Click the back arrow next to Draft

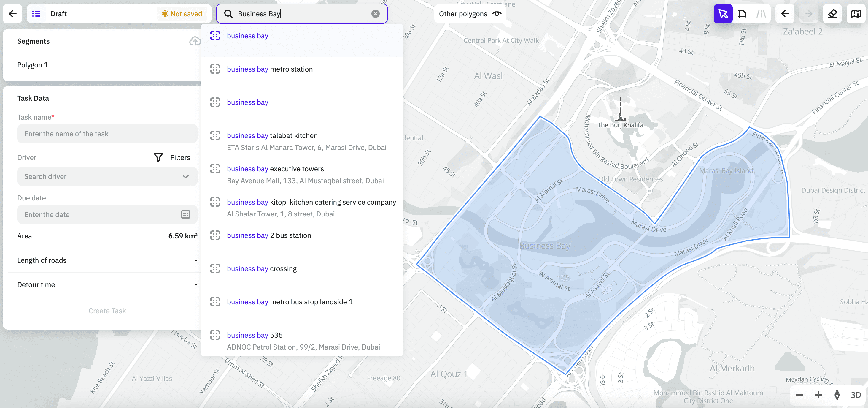(12, 14)
